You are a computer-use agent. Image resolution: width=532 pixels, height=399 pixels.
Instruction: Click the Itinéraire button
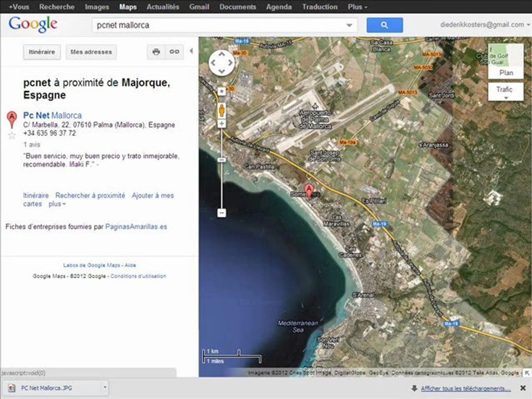click(x=42, y=52)
